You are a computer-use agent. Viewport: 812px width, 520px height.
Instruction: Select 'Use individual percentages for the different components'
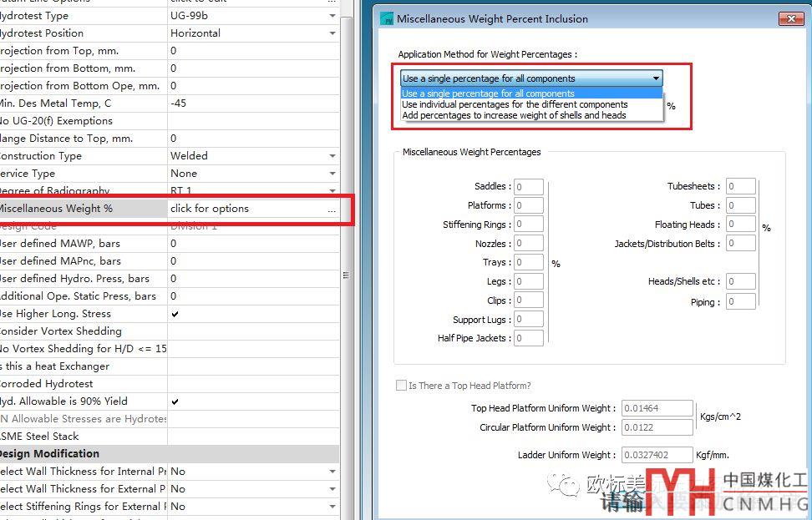[x=532, y=104]
